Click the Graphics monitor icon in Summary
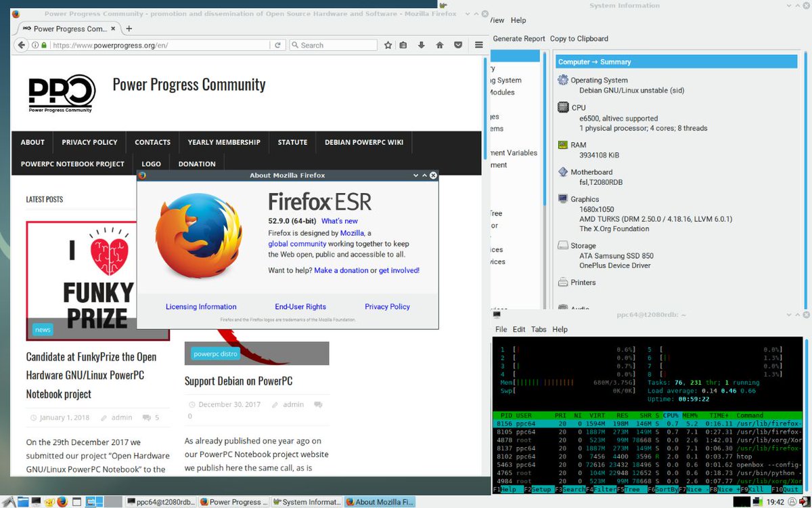Viewport: 812px width, 508px height. [x=563, y=199]
